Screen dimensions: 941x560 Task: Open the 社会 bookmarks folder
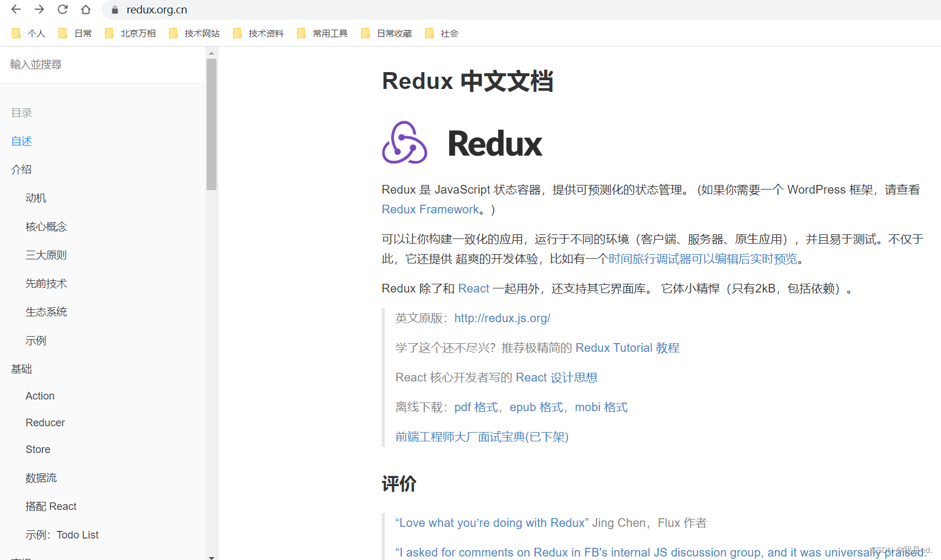(448, 33)
